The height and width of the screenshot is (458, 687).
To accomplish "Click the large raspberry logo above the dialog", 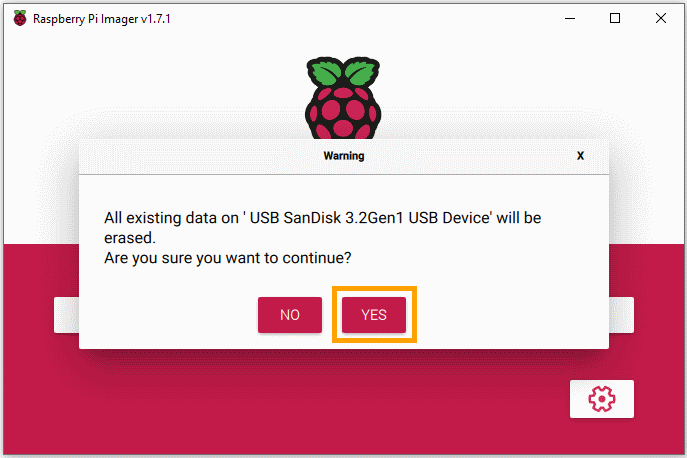I will tap(343, 97).
